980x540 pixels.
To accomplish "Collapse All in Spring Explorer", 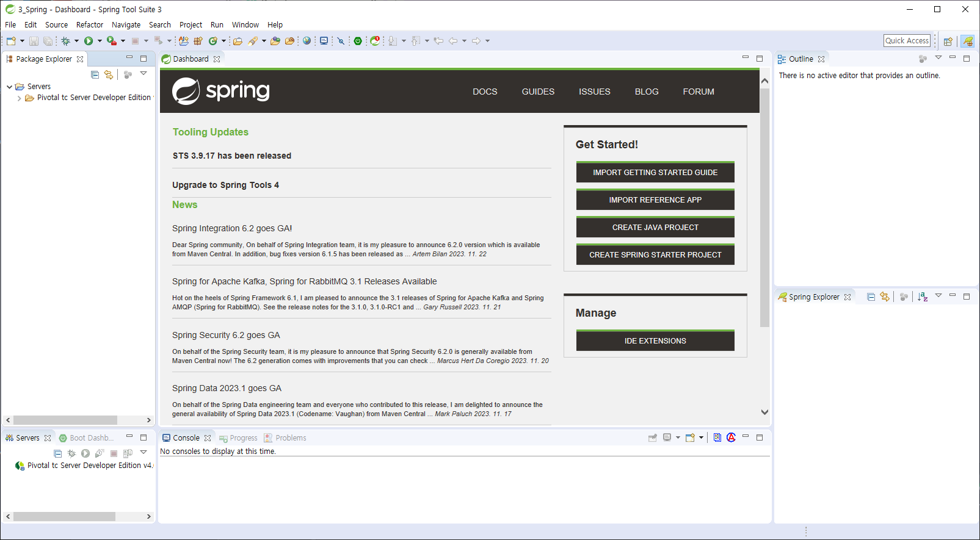I will click(x=871, y=297).
